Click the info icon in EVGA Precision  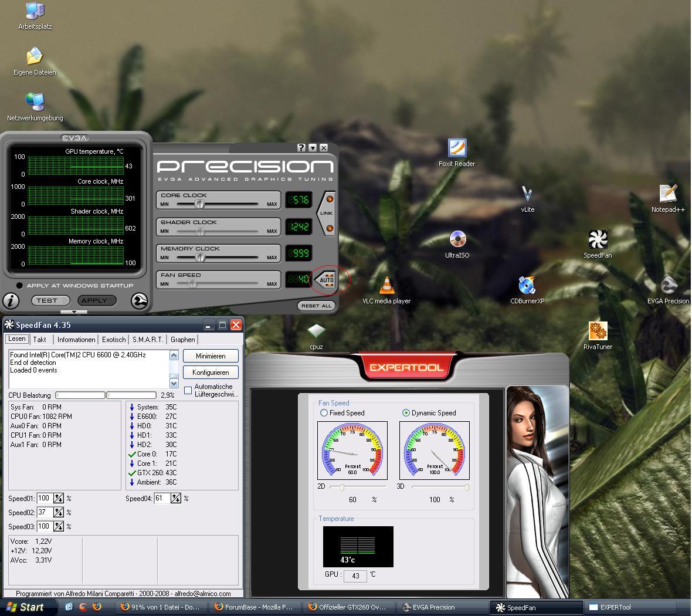11,301
